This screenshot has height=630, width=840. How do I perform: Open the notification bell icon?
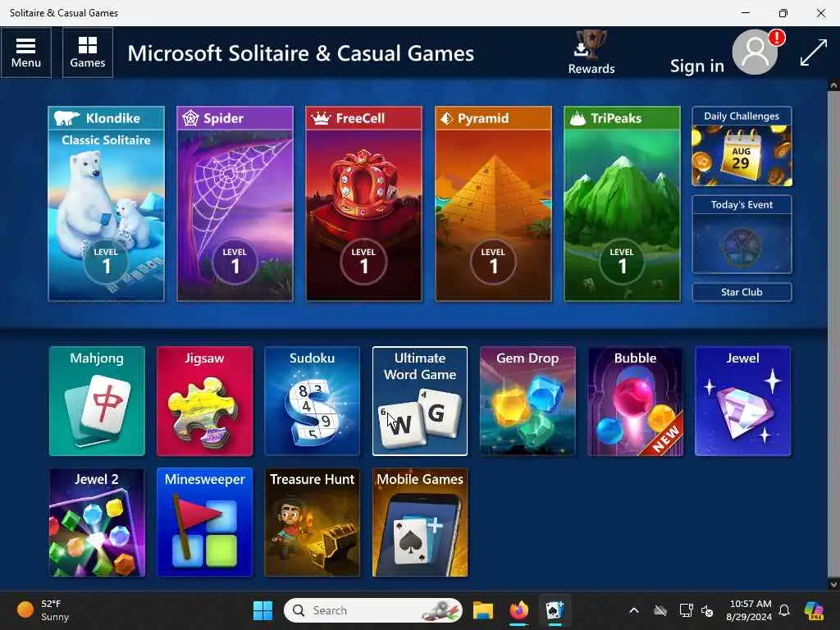coord(784,610)
